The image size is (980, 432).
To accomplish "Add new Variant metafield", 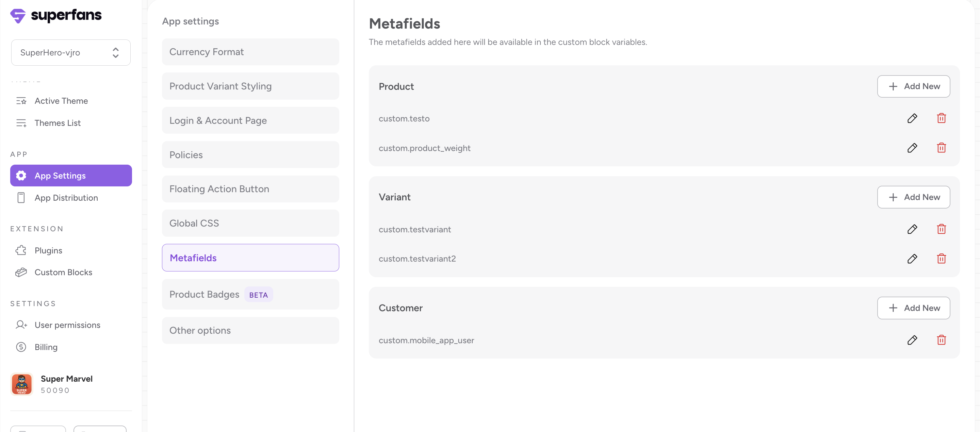I will [x=913, y=197].
